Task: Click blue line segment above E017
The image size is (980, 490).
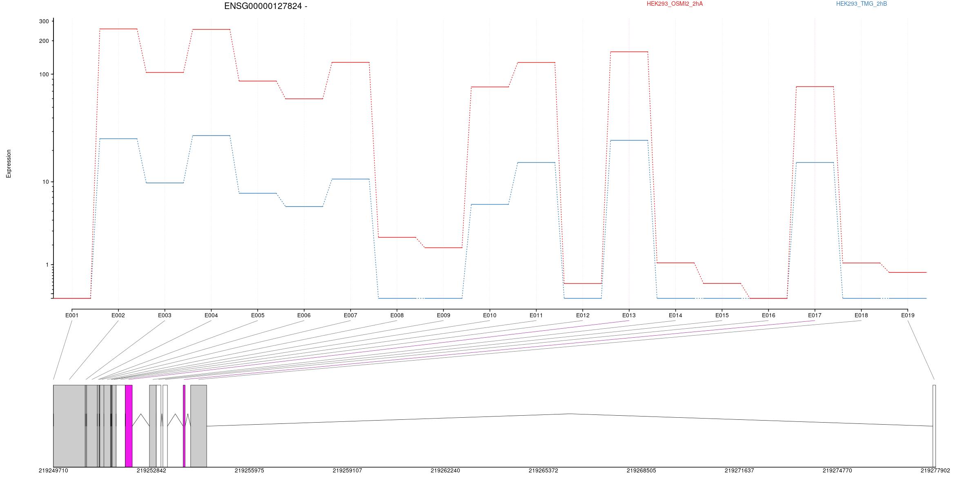Action: click(x=815, y=163)
